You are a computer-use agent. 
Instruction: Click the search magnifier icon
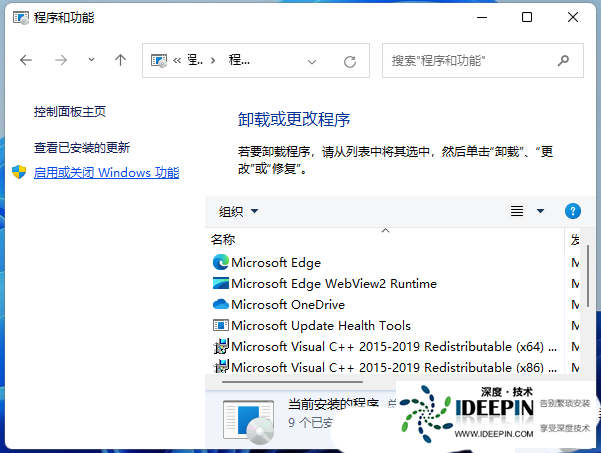(x=563, y=61)
